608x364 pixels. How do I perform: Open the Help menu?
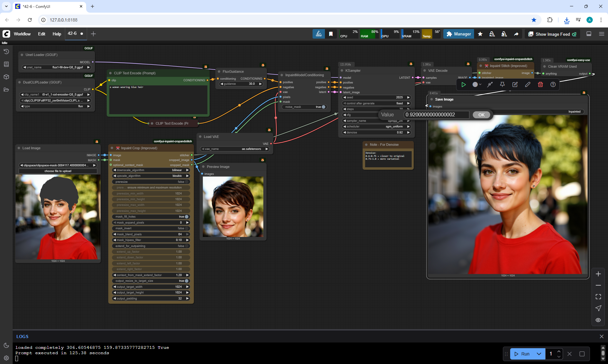[57, 34]
